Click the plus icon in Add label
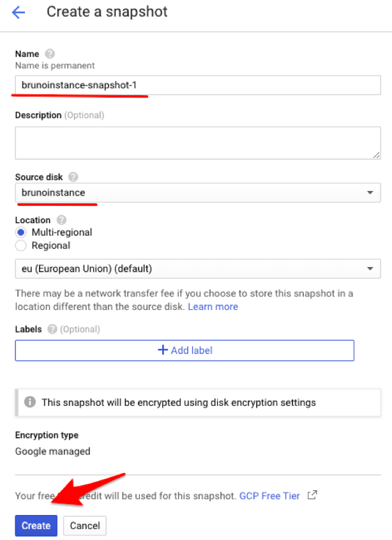Viewport: 392px width, 540px height. coord(163,350)
